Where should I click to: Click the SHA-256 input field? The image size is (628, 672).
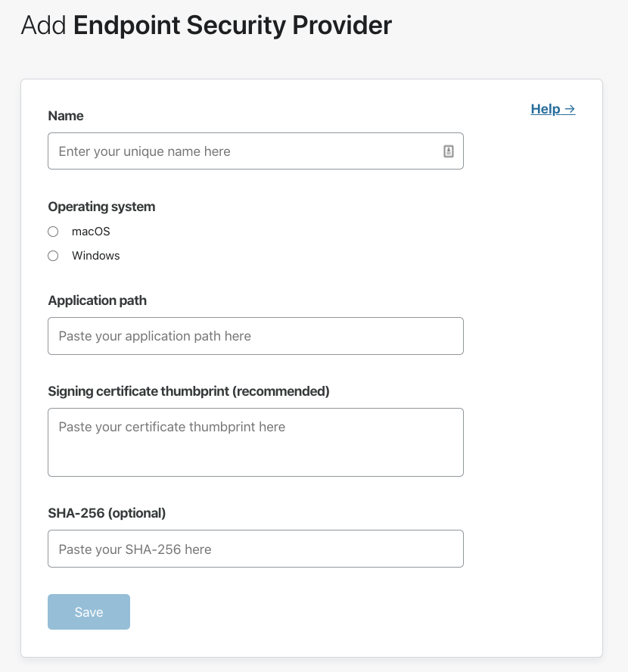256,549
